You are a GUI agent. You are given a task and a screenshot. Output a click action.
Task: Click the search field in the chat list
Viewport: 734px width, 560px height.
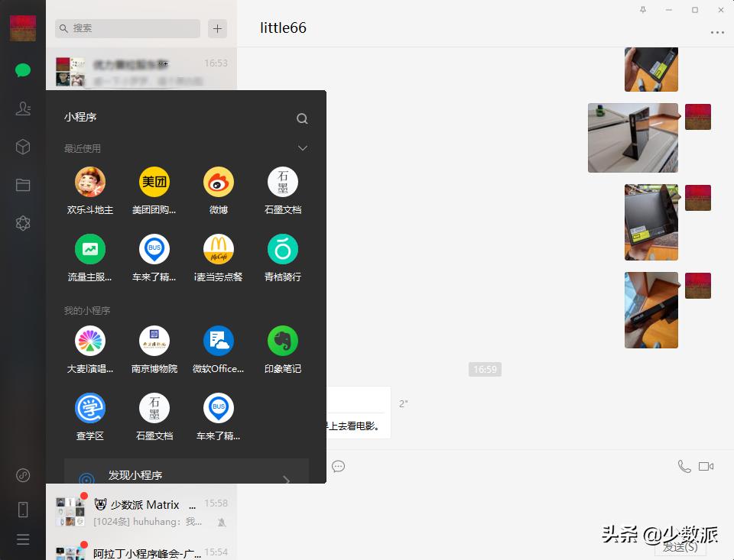click(126, 28)
